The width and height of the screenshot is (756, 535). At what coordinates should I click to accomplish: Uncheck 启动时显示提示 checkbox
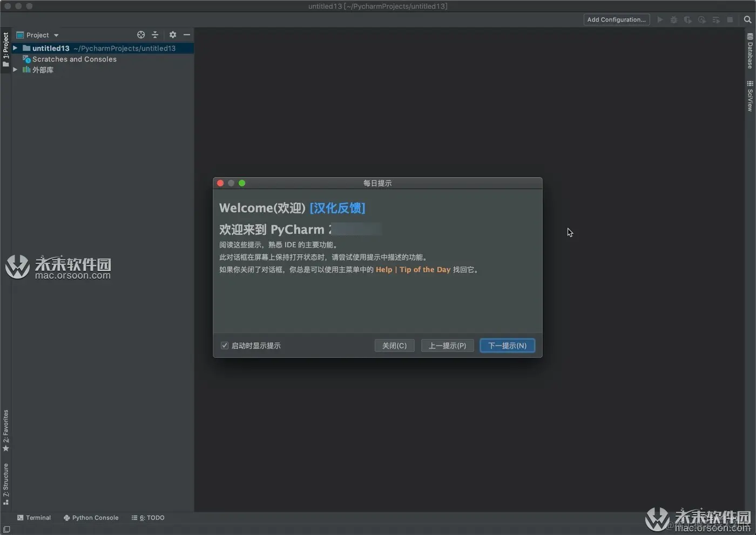(x=225, y=346)
